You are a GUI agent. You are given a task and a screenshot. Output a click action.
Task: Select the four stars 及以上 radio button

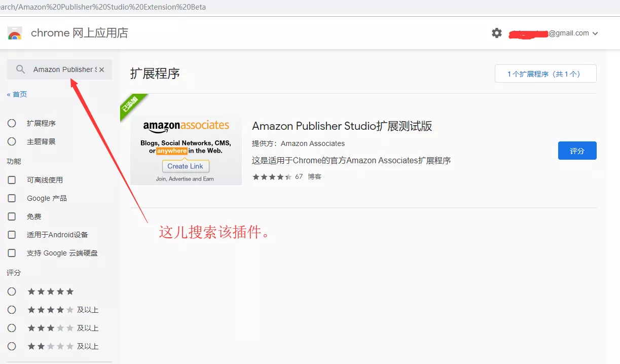[x=12, y=310]
